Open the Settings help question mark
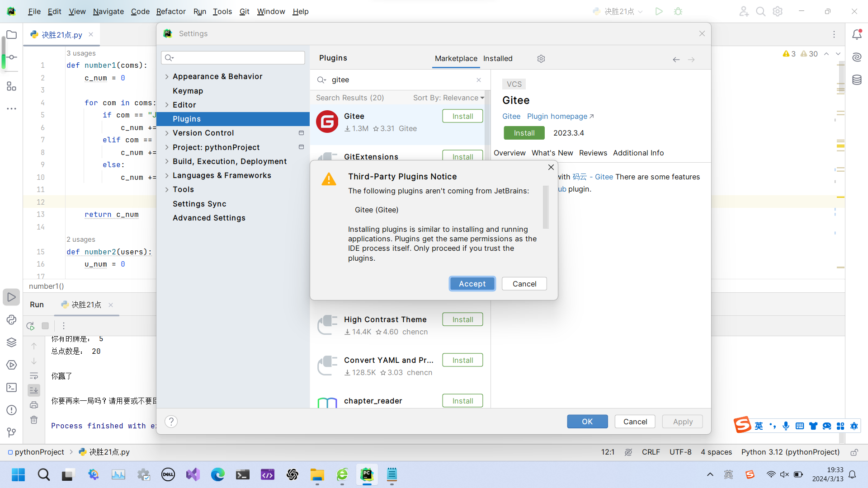The width and height of the screenshot is (868, 488). click(171, 422)
